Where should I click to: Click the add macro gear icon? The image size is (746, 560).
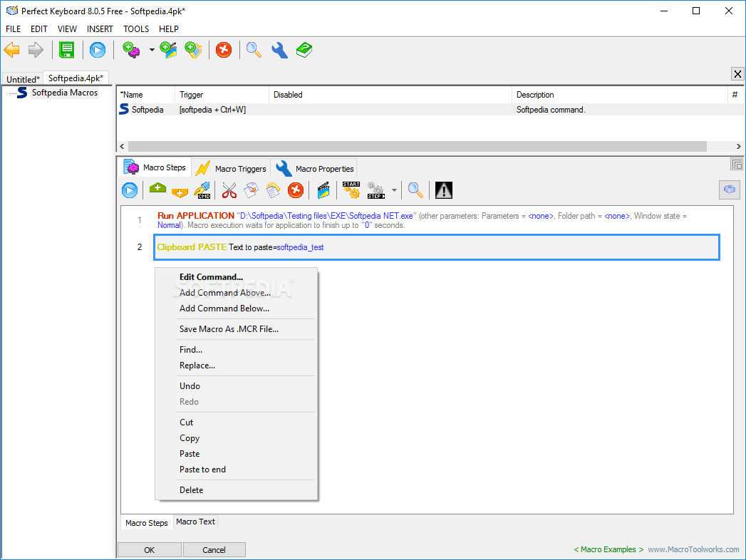coord(131,50)
